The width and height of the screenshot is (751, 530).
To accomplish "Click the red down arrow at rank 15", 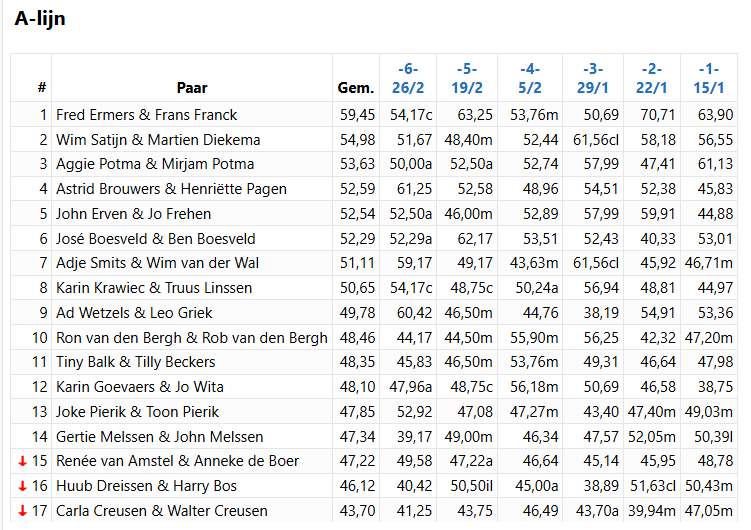I will 22,461.
